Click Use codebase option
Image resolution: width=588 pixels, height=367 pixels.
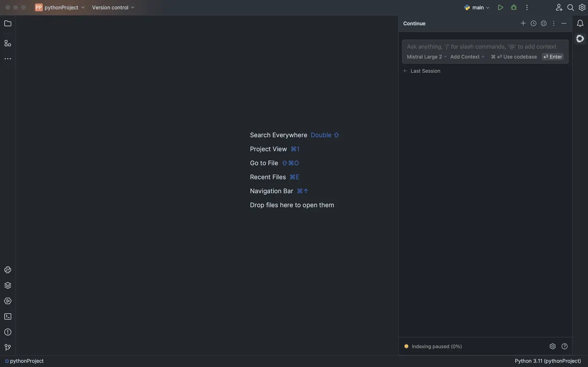514,57
